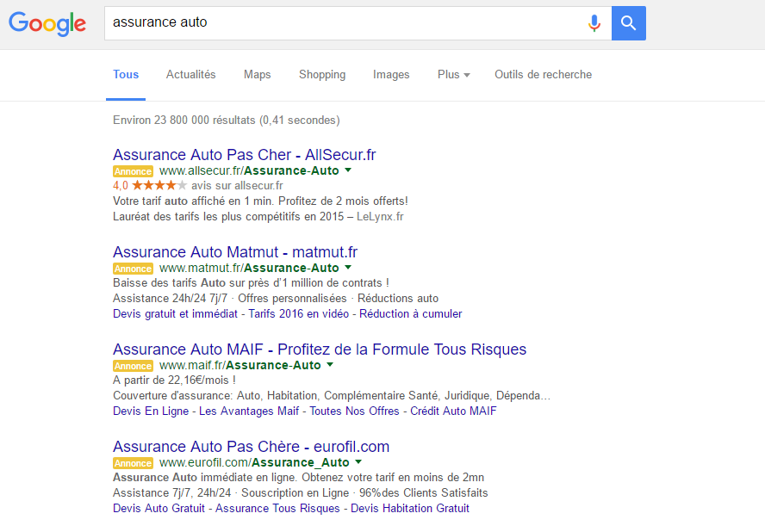This screenshot has height=532, width=765.
Task: Activate voice search microphone icon
Action: 594,23
